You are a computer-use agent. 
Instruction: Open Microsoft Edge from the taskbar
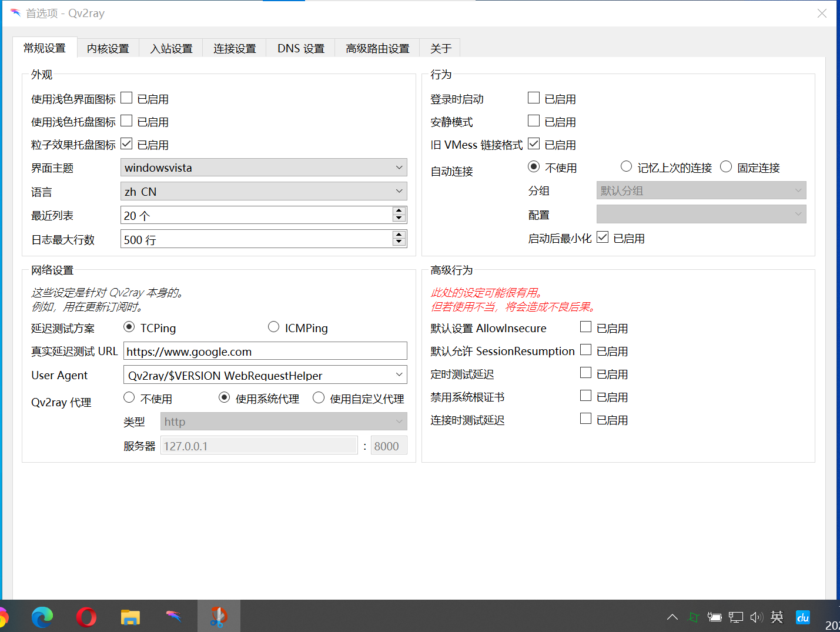click(42, 616)
